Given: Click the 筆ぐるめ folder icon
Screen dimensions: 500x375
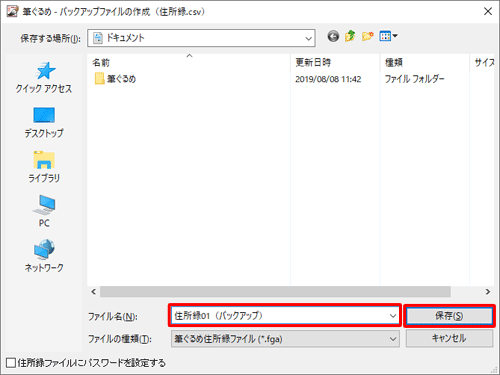Looking at the screenshot, I should pos(99,79).
